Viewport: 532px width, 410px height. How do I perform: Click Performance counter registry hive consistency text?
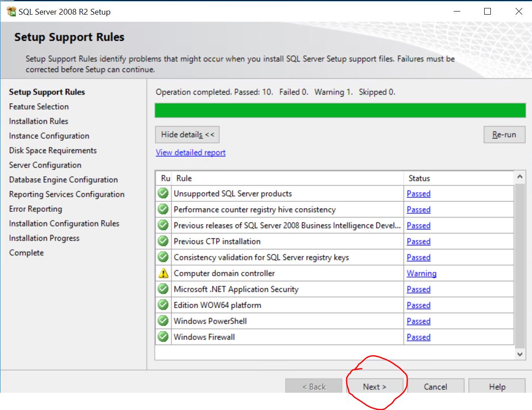click(254, 209)
